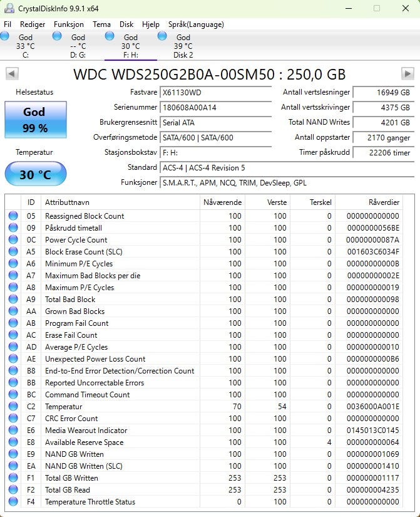Click the Serienummer value field
The width and height of the screenshot is (420, 517).
(x=216, y=108)
